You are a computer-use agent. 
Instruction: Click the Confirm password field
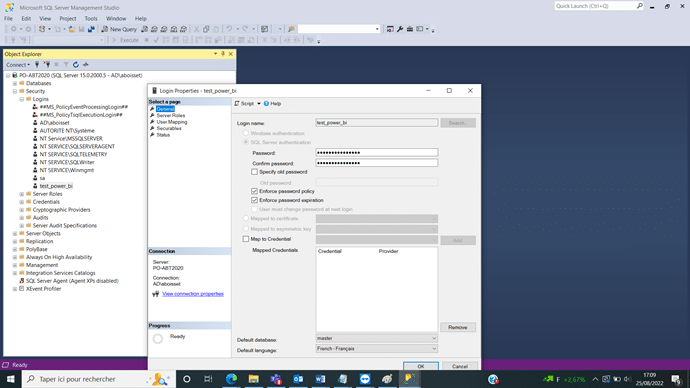point(377,163)
